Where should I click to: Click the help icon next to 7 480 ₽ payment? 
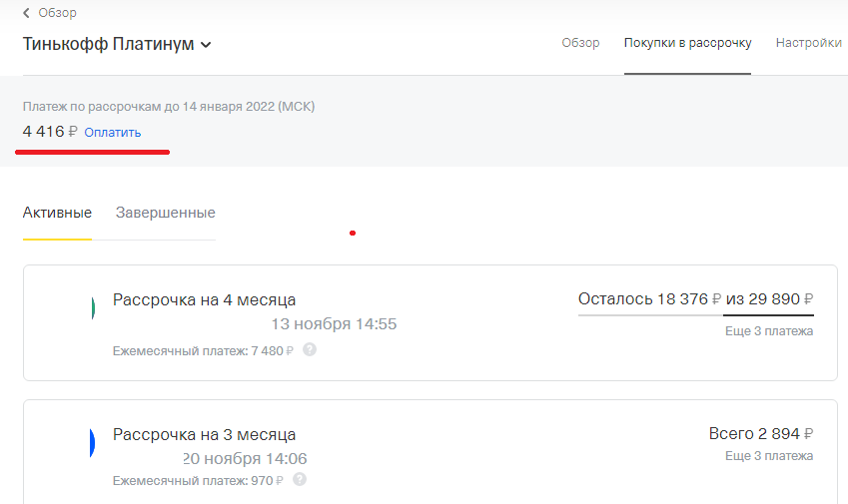point(310,349)
